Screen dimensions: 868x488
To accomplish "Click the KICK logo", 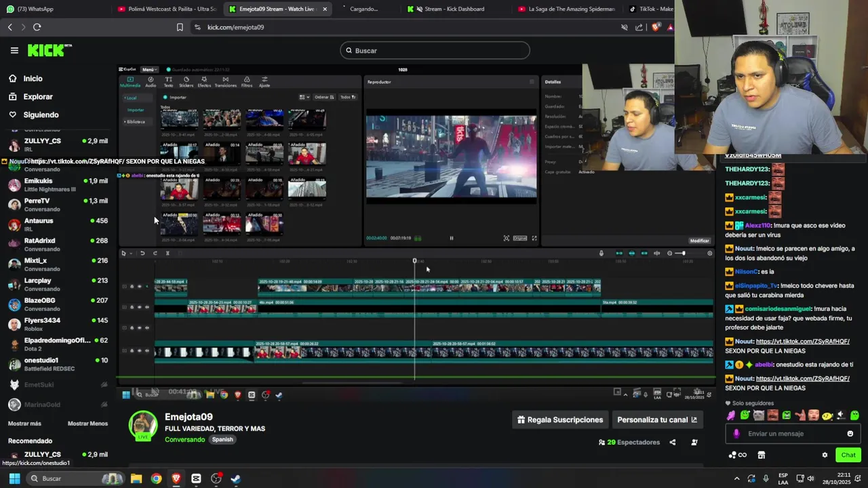I will point(50,50).
